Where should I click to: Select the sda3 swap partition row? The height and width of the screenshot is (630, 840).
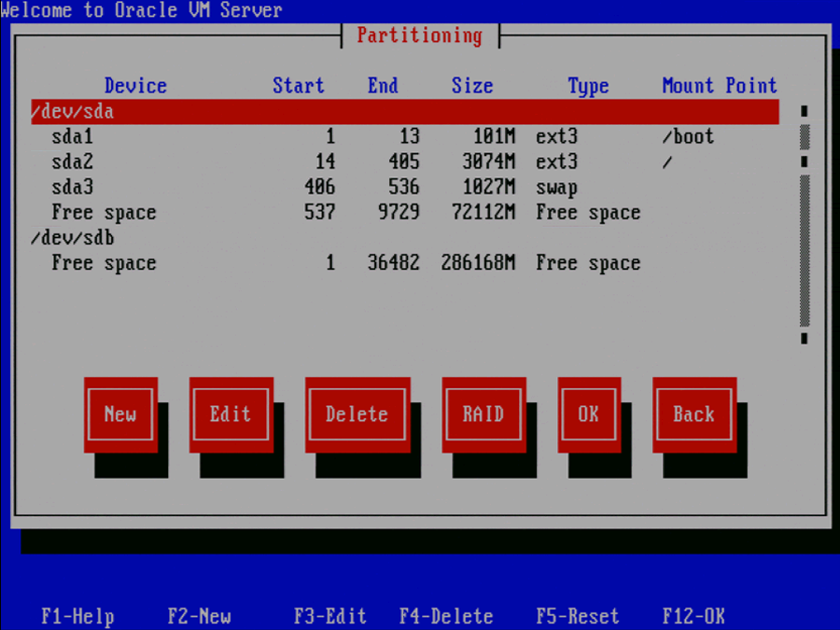click(x=405, y=187)
